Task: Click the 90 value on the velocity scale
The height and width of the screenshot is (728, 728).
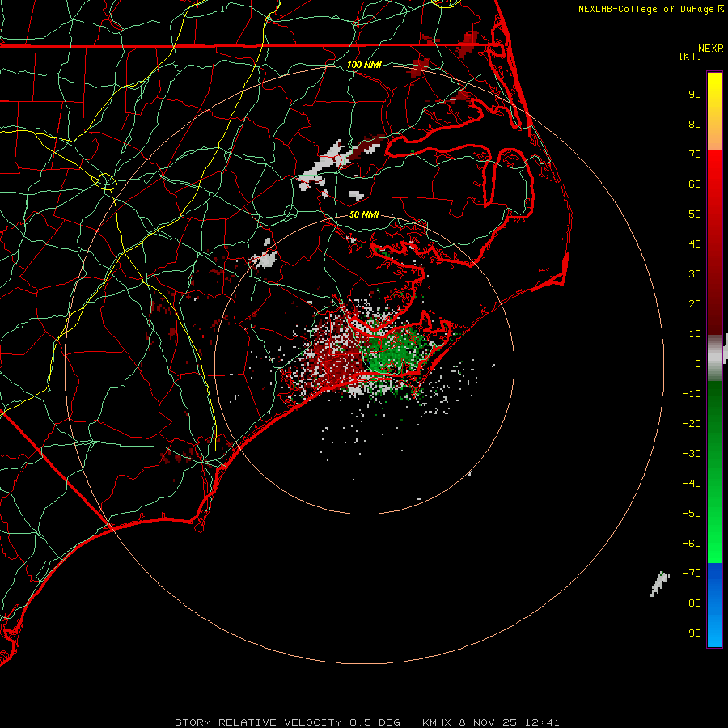Action: pyautogui.click(x=695, y=95)
